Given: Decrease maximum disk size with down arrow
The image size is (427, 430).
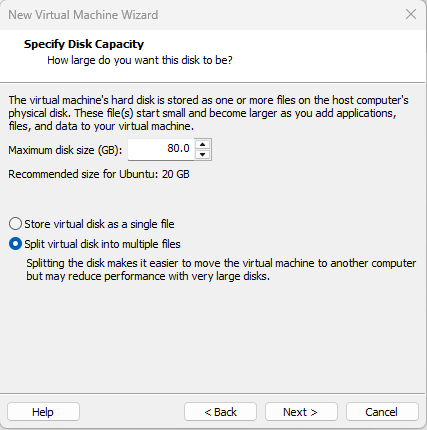Looking at the screenshot, I should tap(202, 154).
